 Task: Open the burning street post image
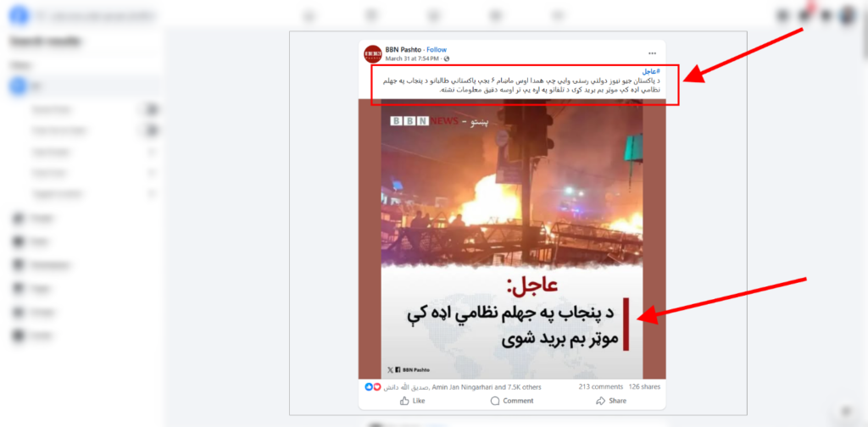coord(512,239)
